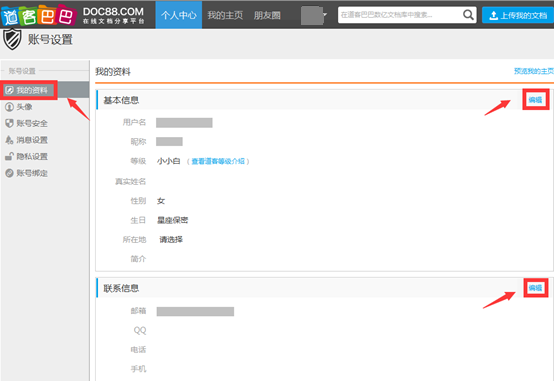Image resolution: width=554 pixels, height=385 pixels.
Task: Open 隐私设置 sidebar item
Action: point(32,156)
